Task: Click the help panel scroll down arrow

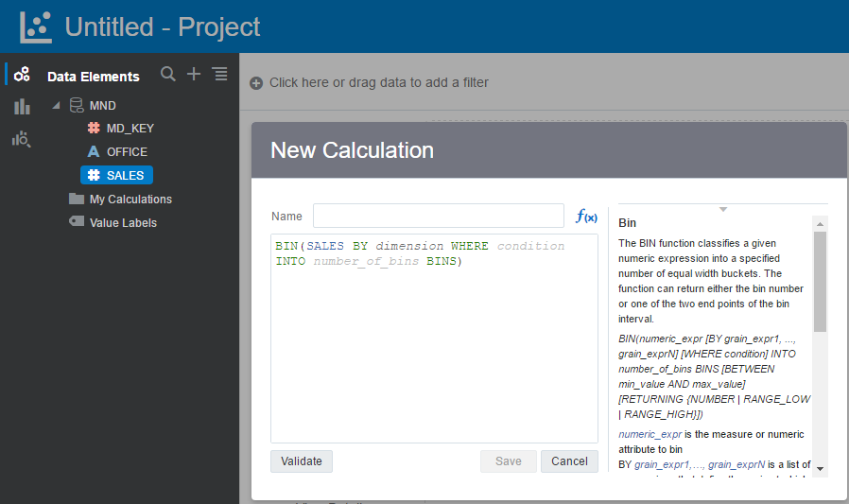Action: click(x=820, y=469)
